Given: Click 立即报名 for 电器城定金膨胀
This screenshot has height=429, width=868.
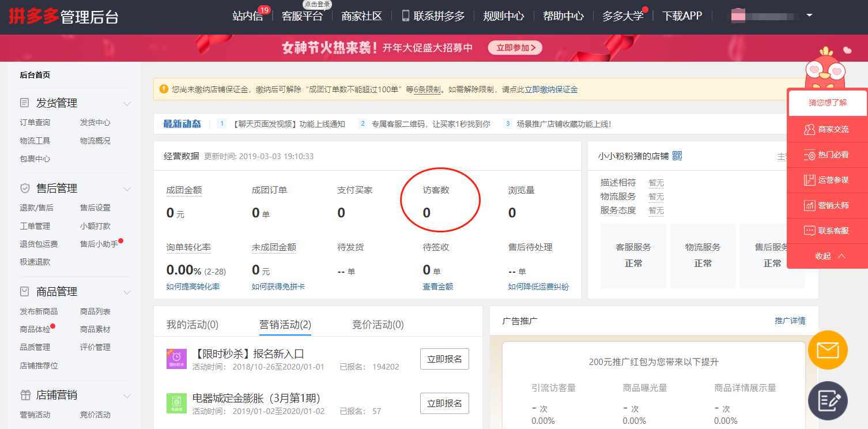Looking at the screenshot, I should click(x=444, y=403).
